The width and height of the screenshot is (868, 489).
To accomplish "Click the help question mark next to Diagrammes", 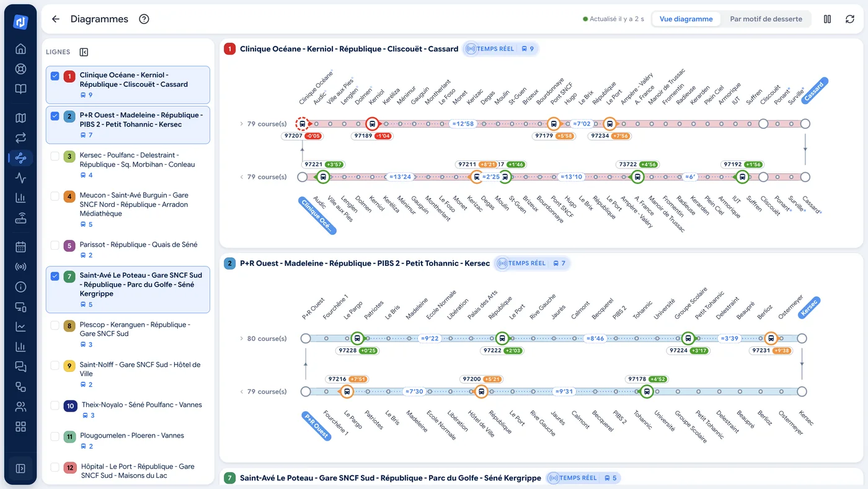I will coord(144,19).
